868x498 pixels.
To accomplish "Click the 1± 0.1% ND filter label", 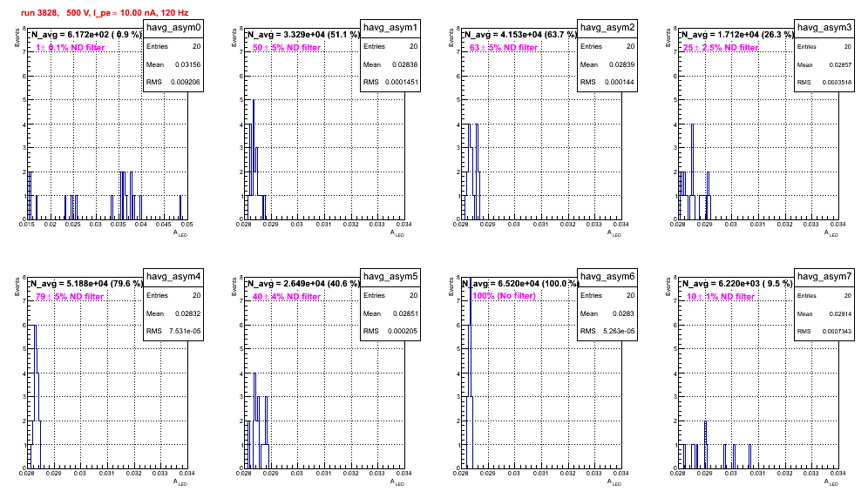I will pyautogui.click(x=71, y=48).
